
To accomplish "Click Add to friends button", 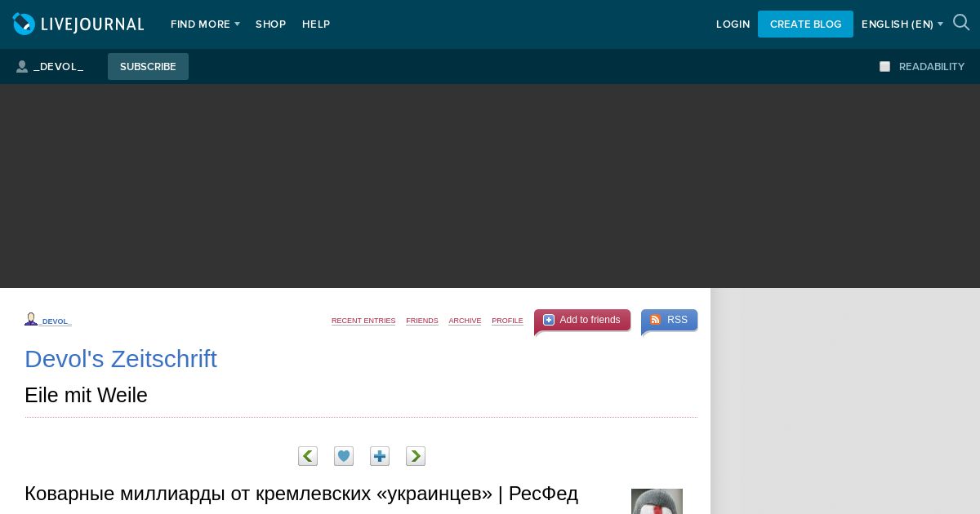I will click(582, 321).
